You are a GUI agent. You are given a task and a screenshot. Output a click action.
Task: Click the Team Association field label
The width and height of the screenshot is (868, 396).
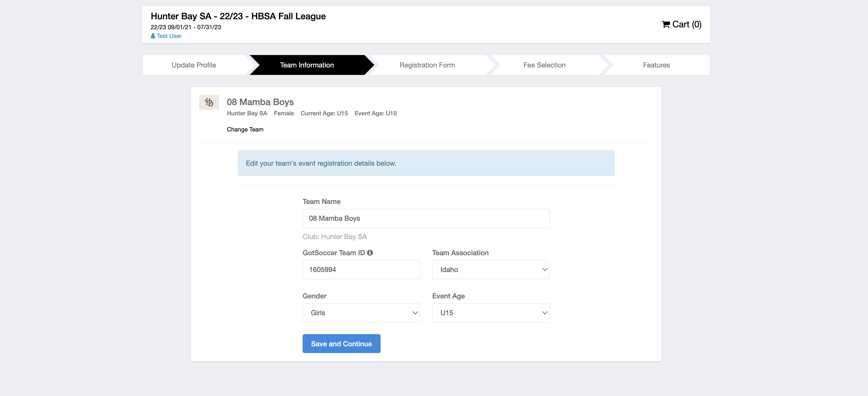click(460, 253)
